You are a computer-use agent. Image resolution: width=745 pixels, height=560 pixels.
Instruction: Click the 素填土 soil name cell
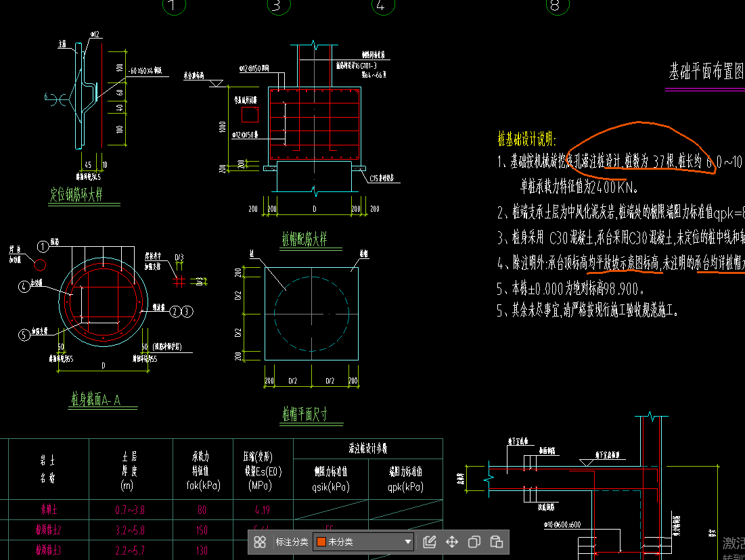pos(49,510)
